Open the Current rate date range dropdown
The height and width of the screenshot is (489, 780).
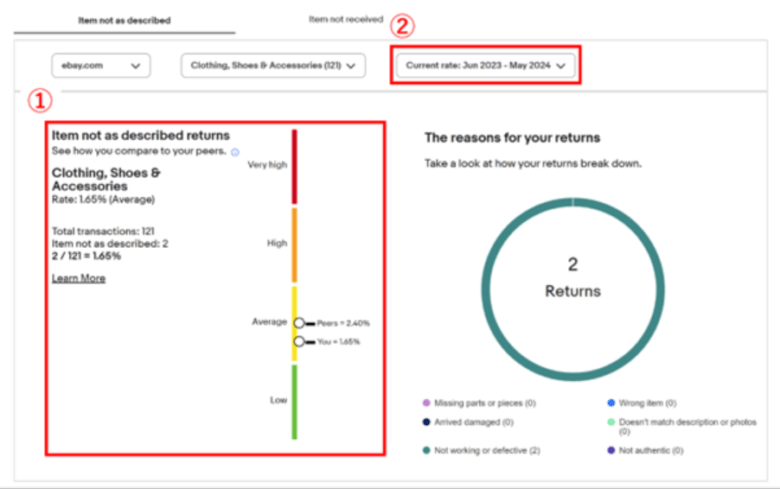[x=485, y=66]
